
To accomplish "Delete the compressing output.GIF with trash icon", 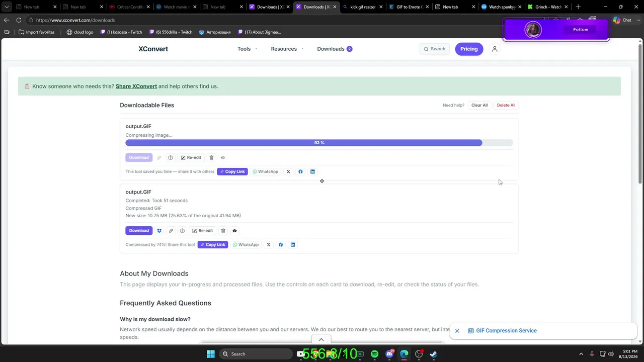I will point(211,158).
